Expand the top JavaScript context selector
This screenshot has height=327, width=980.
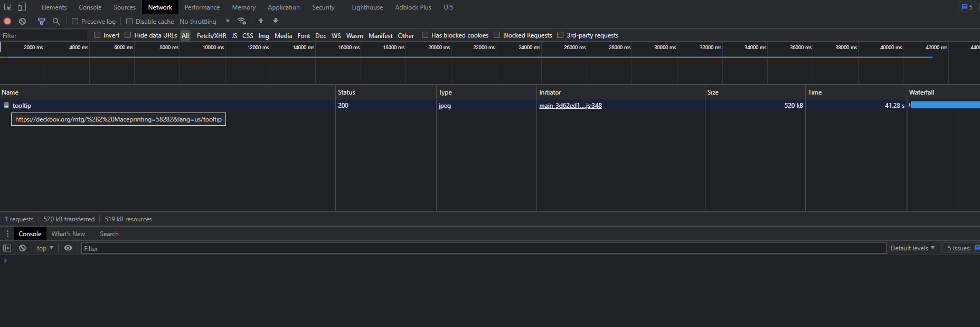(45, 248)
